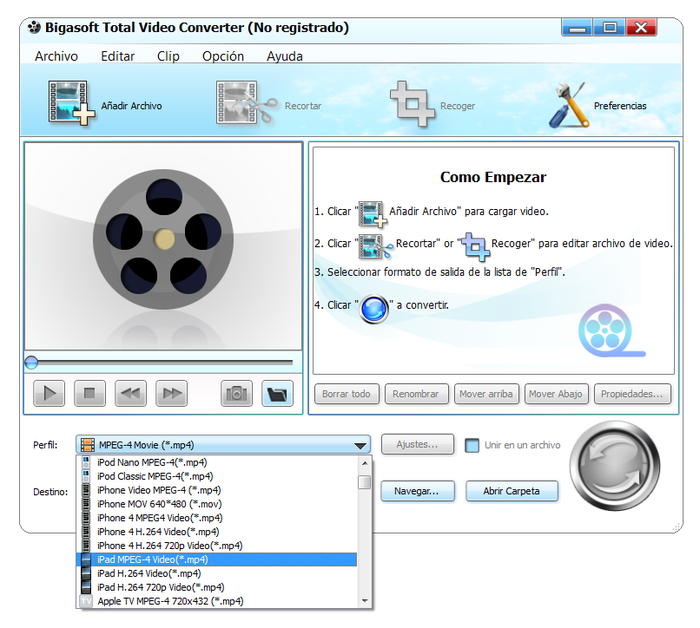Open Preferencias tools icon
700x628 pixels.
click(568, 104)
